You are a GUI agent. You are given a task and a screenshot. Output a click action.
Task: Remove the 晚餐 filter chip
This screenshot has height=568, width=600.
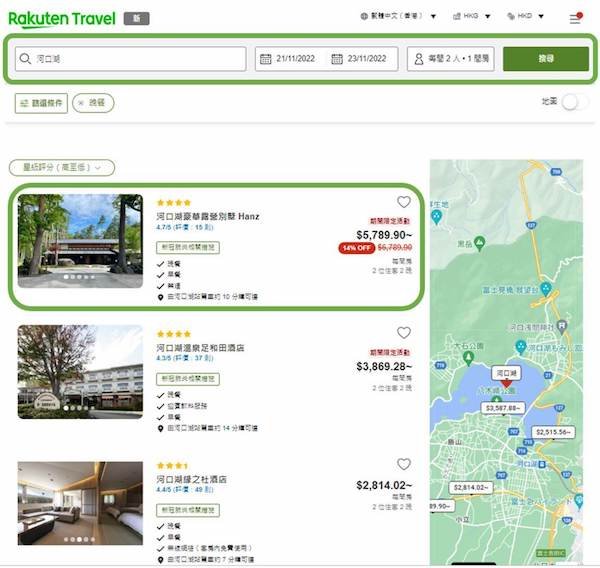[95, 103]
